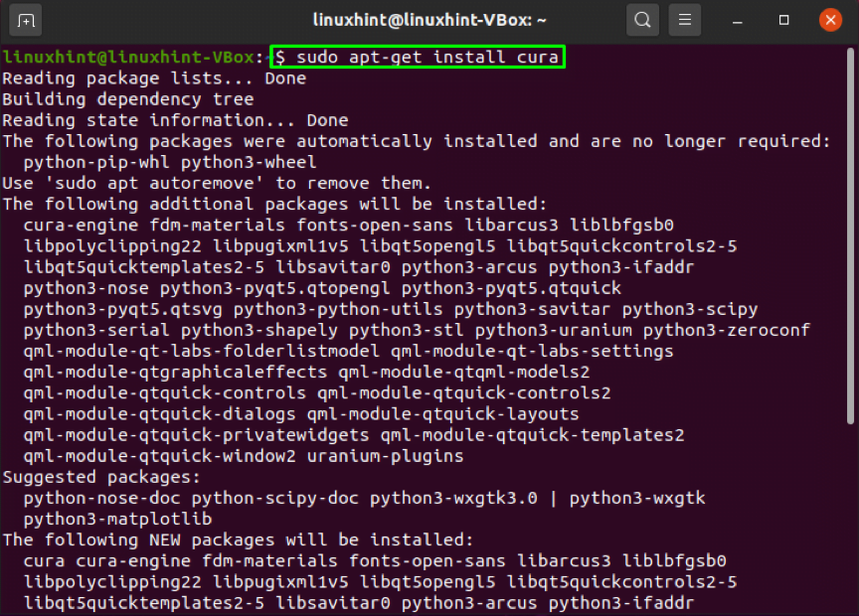Viewport: 859px width, 616px height.
Task: Click the 'python3-wheel' package name
Action: (249, 163)
